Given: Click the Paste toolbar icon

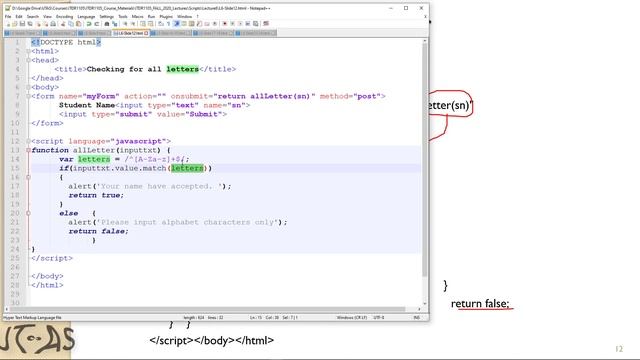Looking at the screenshot, I should pos(78,24).
